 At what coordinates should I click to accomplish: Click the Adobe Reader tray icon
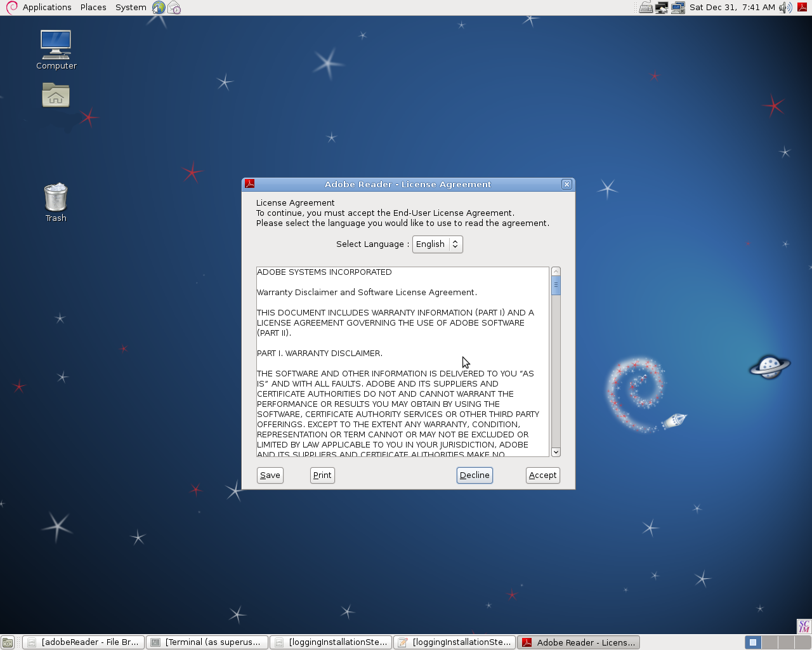[802, 8]
